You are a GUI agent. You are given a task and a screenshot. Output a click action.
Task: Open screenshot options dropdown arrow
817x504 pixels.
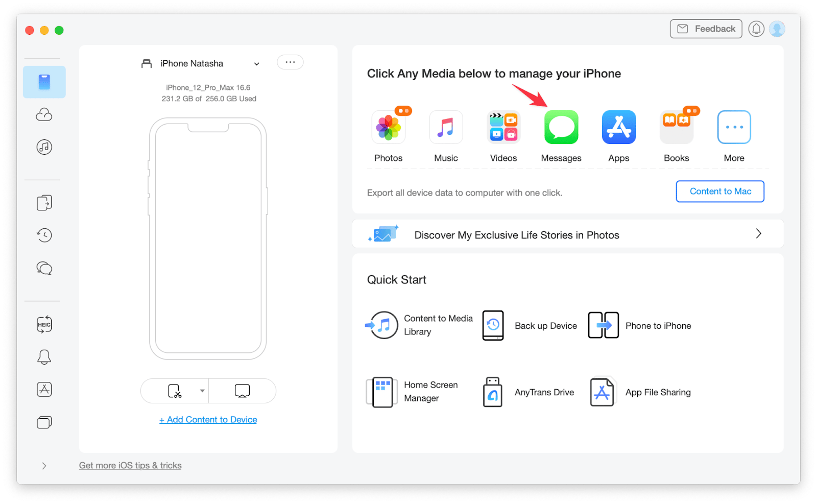click(x=203, y=391)
